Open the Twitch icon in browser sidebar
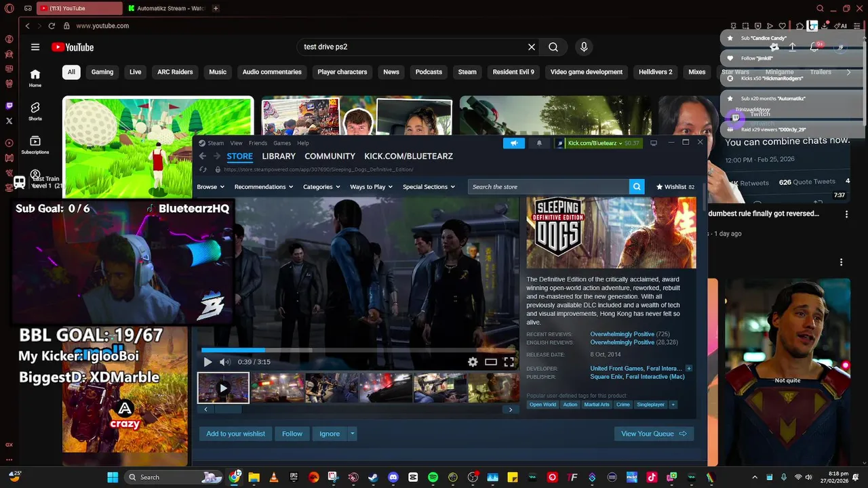 point(9,106)
